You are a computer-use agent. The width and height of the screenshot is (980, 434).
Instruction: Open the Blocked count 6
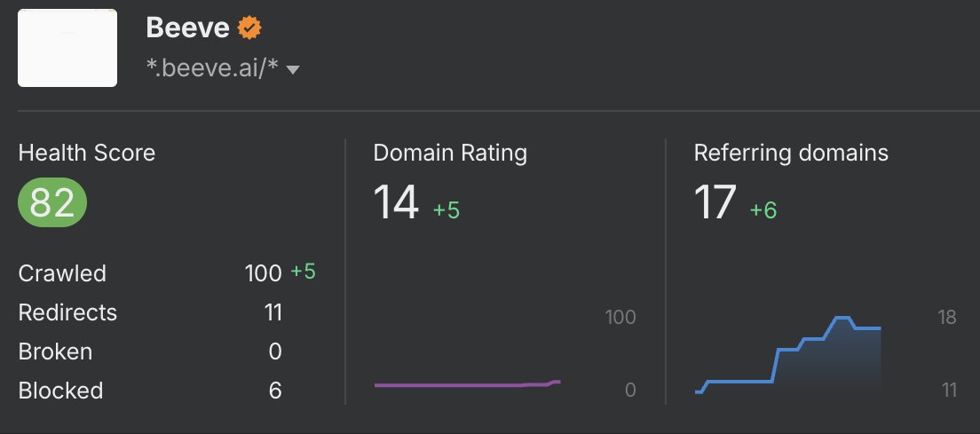(275, 391)
